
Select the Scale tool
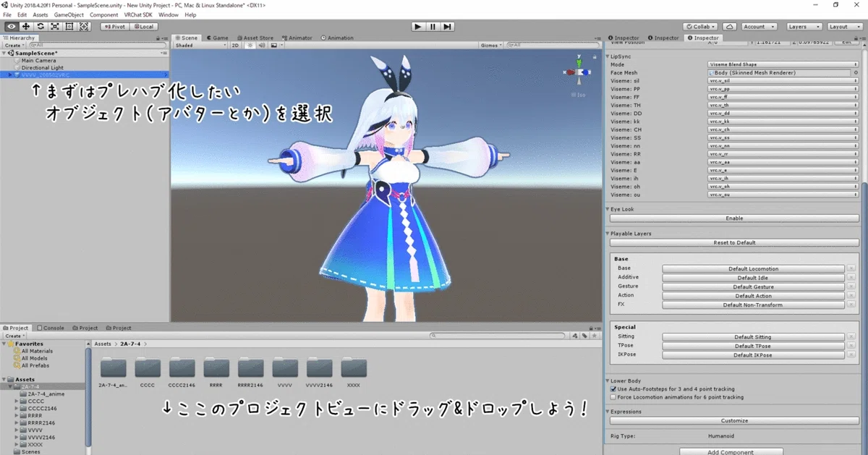55,27
